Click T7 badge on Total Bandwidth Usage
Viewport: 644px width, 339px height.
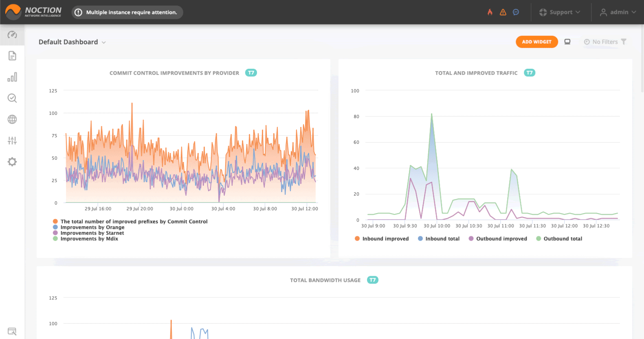(373, 280)
